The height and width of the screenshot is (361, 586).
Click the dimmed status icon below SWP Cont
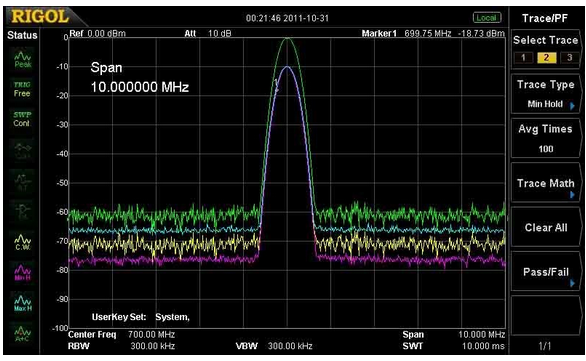(22, 150)
